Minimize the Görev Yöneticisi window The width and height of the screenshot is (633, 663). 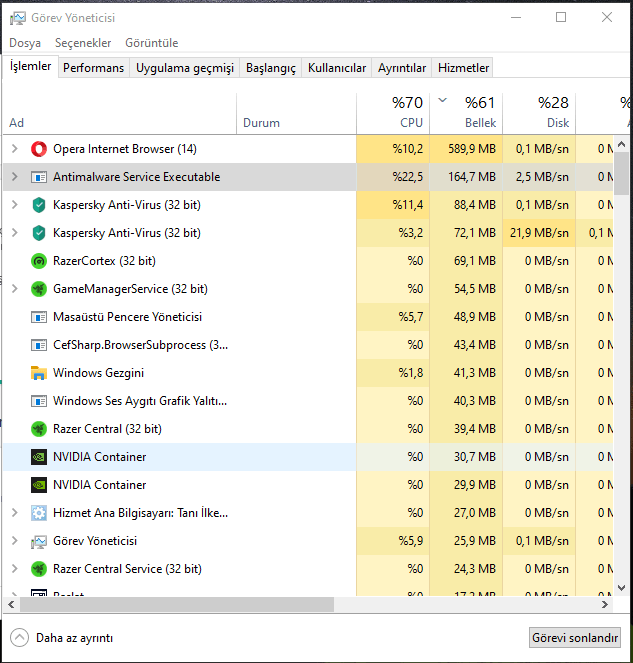point(516,17)
